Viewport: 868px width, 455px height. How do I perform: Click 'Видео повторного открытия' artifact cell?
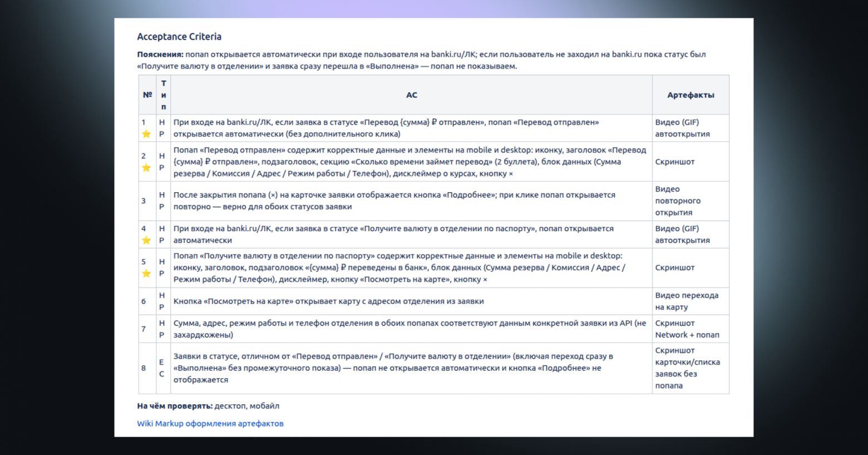(x=691, y=201)
